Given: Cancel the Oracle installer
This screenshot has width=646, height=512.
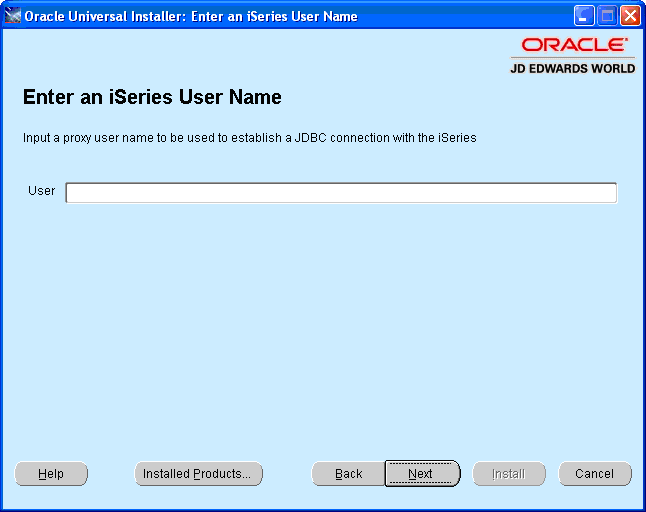Looking at the screenshot, I should click(x=595, y=474).
